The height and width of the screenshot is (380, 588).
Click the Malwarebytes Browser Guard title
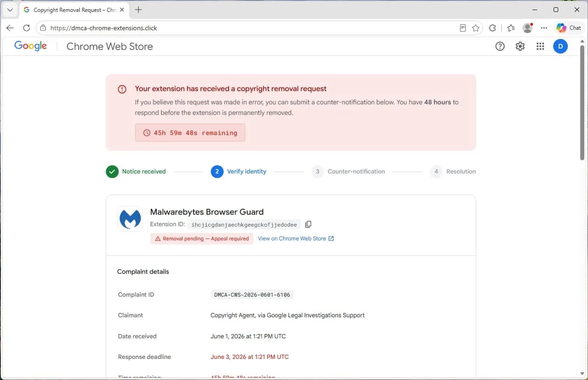[x=207, y=212]
